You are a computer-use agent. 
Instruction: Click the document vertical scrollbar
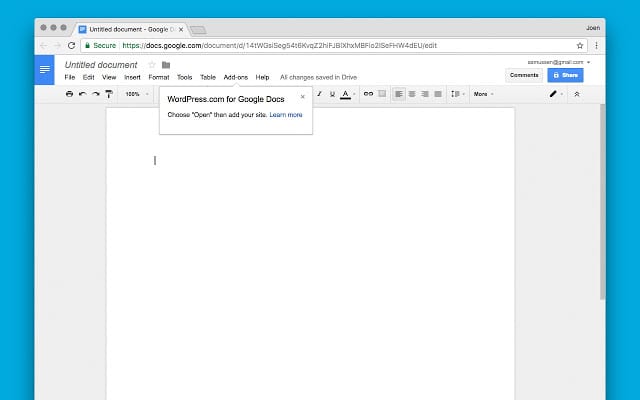602,202
